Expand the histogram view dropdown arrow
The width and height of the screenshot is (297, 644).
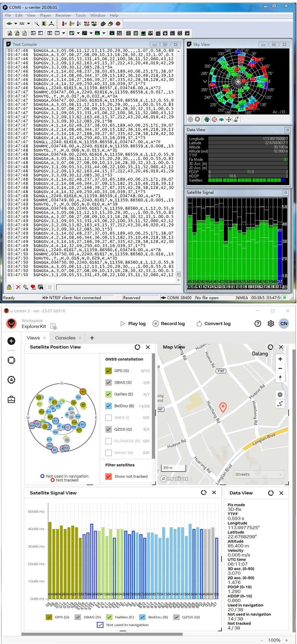pyautogui.click(x=104, y=33)
